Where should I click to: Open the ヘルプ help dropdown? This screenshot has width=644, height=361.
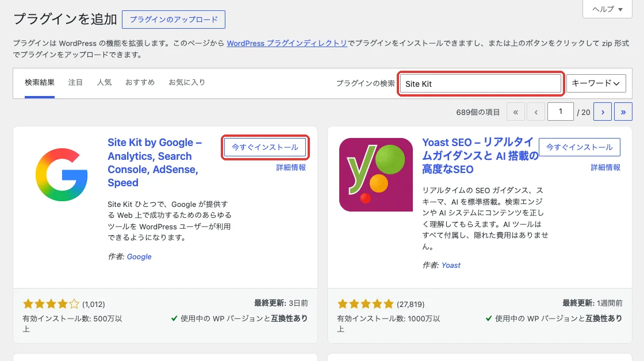[607, 9]
